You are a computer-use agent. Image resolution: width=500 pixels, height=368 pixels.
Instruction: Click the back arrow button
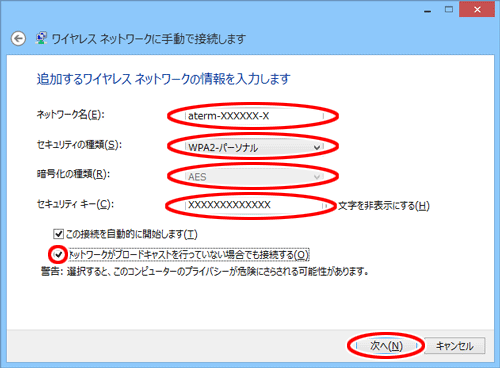18,39
